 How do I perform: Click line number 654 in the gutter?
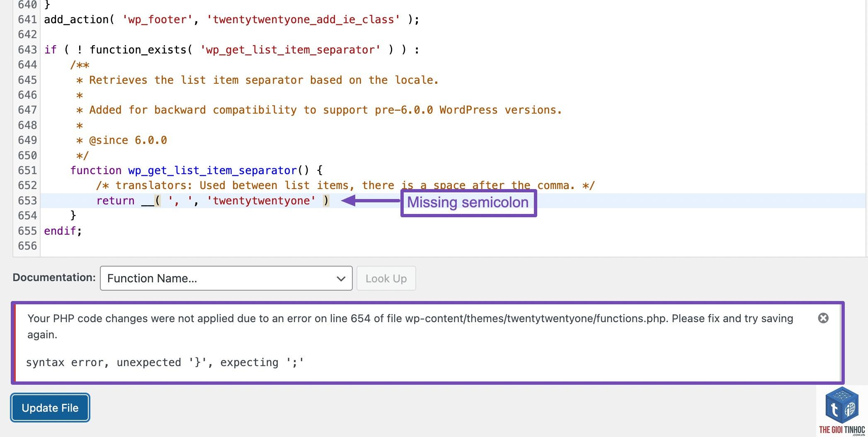point(27,216)
